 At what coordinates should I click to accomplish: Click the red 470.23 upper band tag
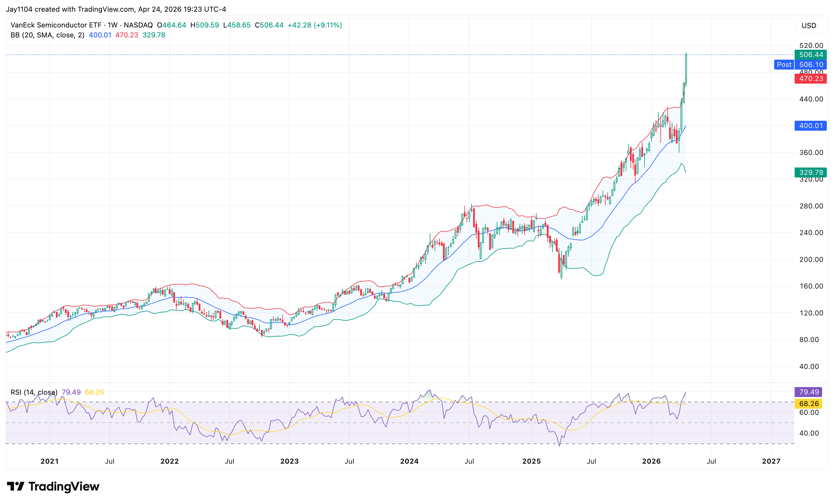[x=811, y=79]
